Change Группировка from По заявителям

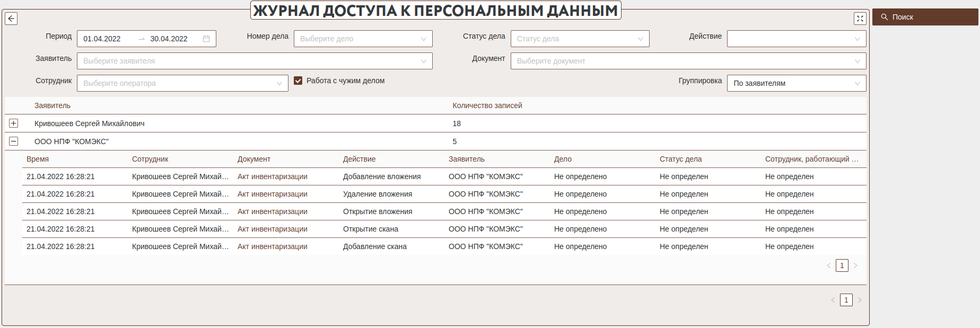[796, 83]
